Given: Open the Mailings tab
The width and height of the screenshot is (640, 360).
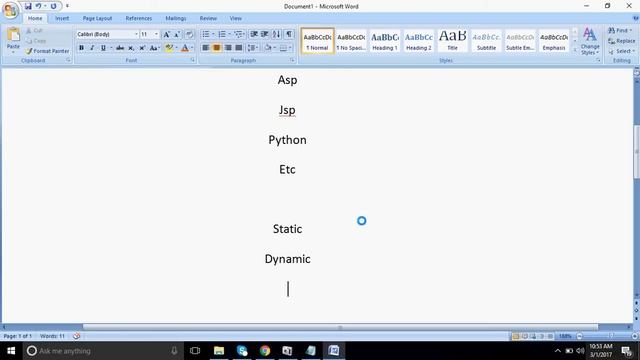Looking at the screenshot, I should click(176, 18).
